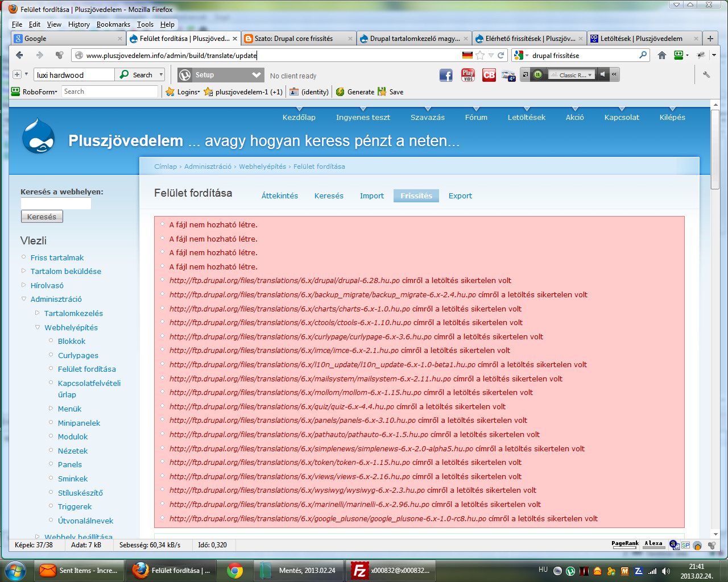Click the Firefox Home icon

click(x=661, y=55)
